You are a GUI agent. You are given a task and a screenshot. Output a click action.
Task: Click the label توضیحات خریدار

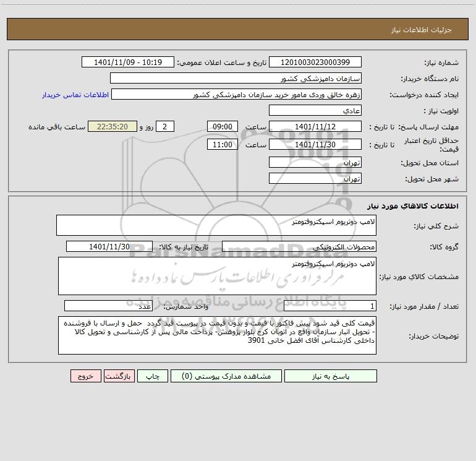[x=434, y=336]
